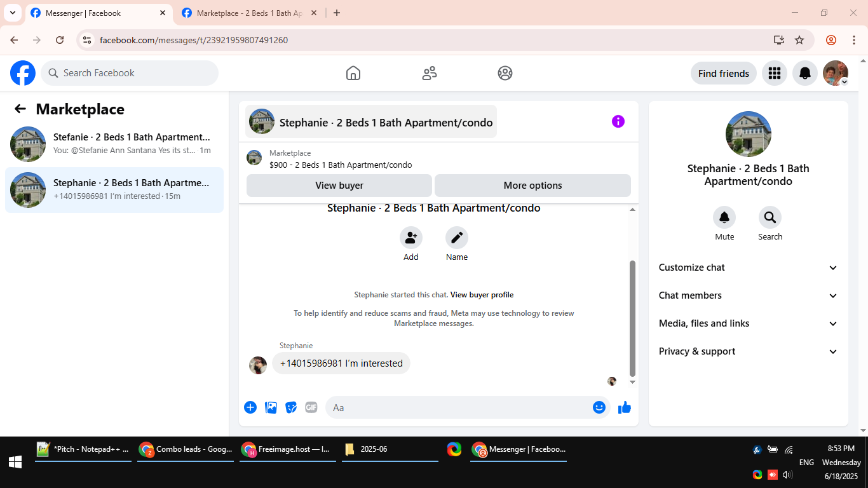Open listing thumbnail in right info panel
The image size is (868, 488).
coord(749,134)
